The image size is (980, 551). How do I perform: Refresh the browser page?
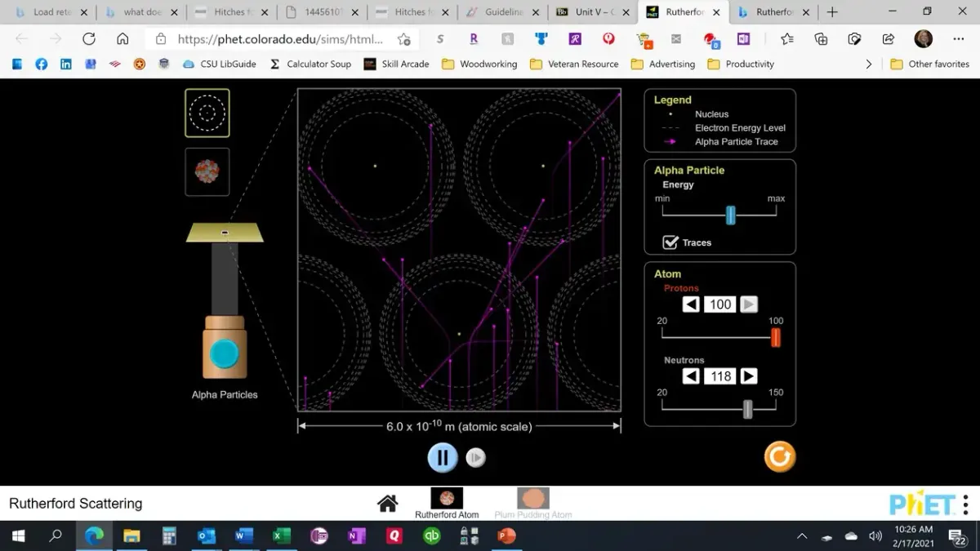(x=89, y=39)
